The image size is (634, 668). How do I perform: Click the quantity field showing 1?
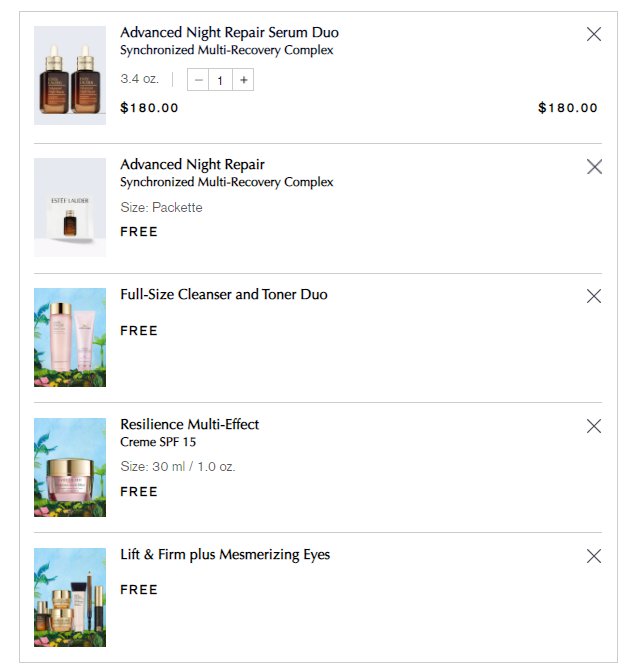[x=220, y=80]
